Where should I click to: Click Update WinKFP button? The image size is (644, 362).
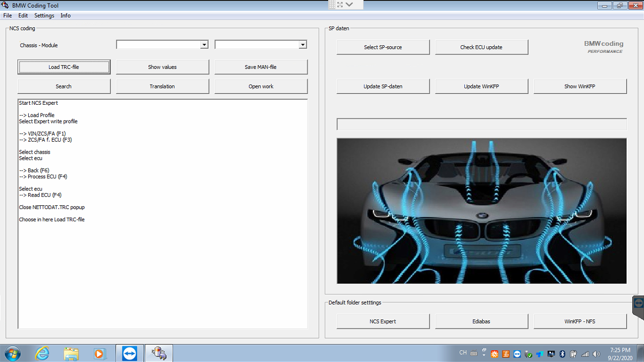pos(482,86)
